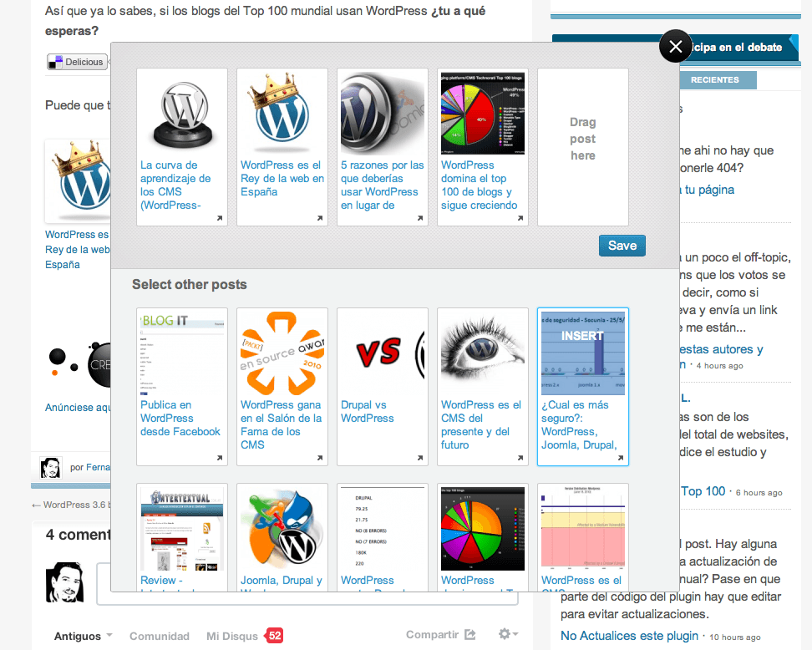Screen dimensions: 812x650
Task: Click the 52 notifications badge
Action: pos(275,636)
